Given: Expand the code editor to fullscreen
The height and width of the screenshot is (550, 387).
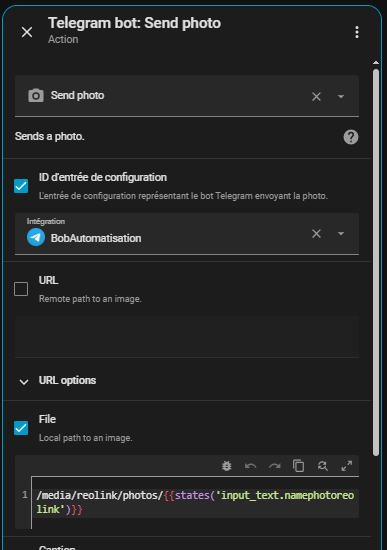Looking at the screenshot, I should coord(347,466).
